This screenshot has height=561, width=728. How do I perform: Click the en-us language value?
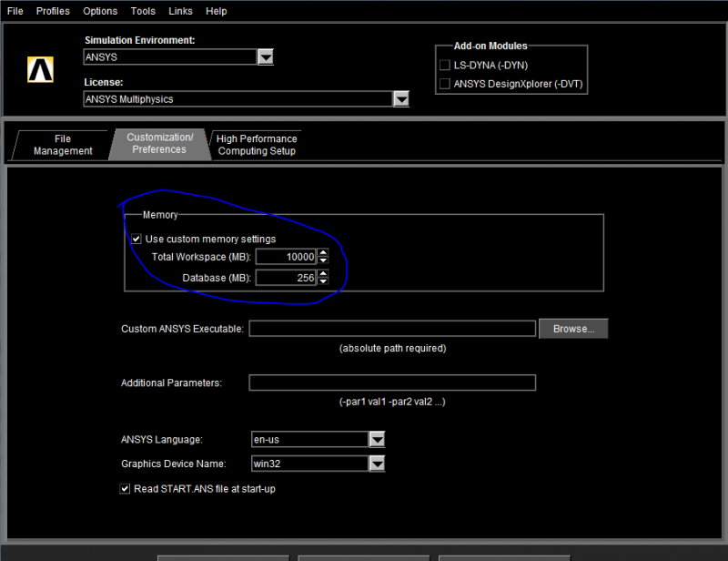[267, 439]
